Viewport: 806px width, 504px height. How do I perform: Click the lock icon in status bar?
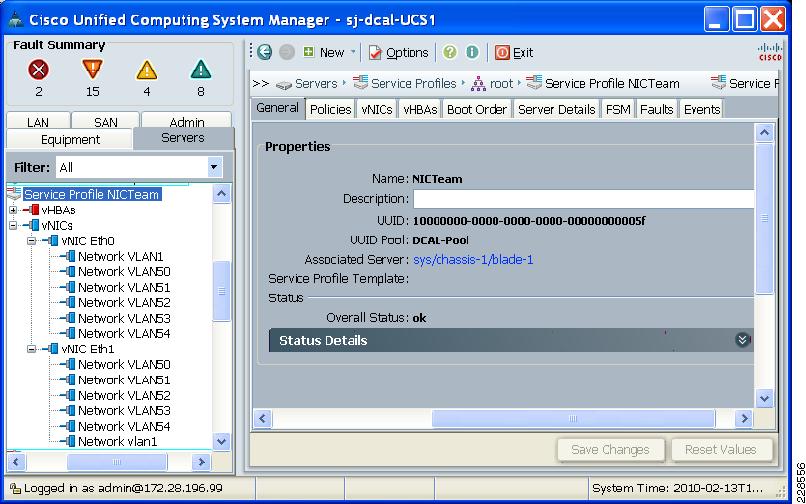[x=15, y=489]
